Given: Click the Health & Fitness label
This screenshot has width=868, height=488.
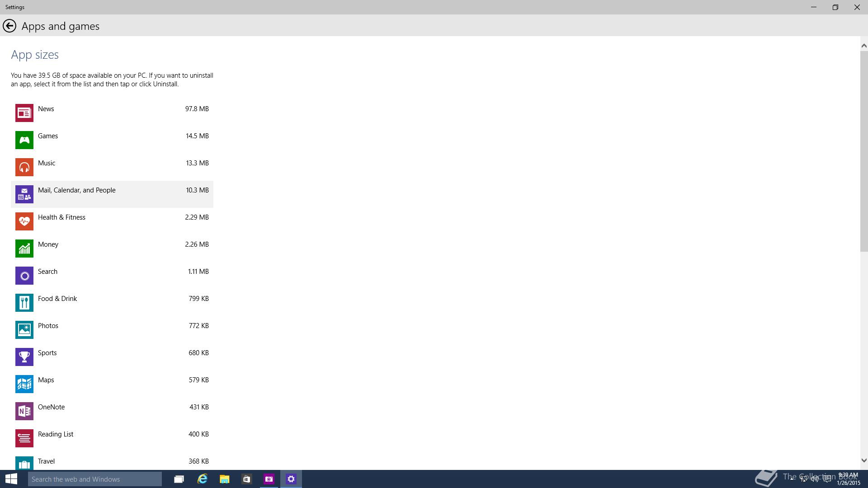Looking at the screenshot, I should click(x=61, y=217).
